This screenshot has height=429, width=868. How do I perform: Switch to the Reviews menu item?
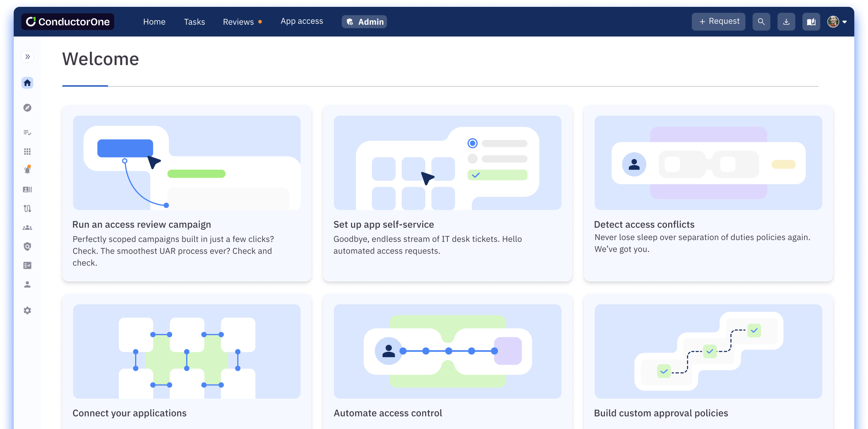238,22
